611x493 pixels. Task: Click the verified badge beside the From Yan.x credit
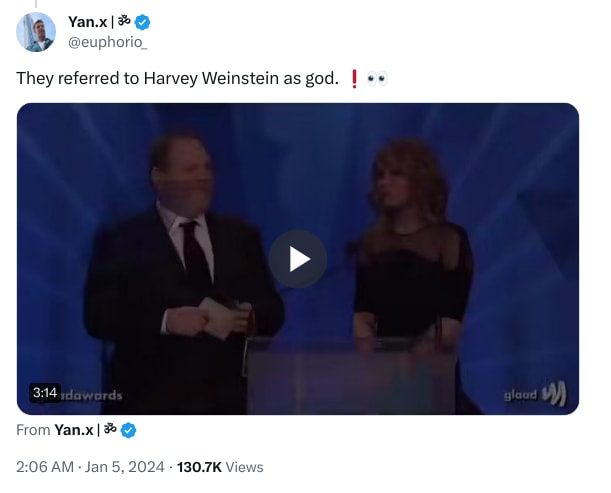129,430
